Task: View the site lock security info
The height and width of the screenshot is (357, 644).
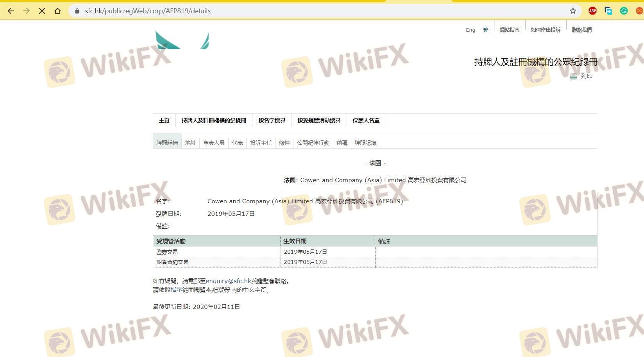Action: (x=77, y=11)
